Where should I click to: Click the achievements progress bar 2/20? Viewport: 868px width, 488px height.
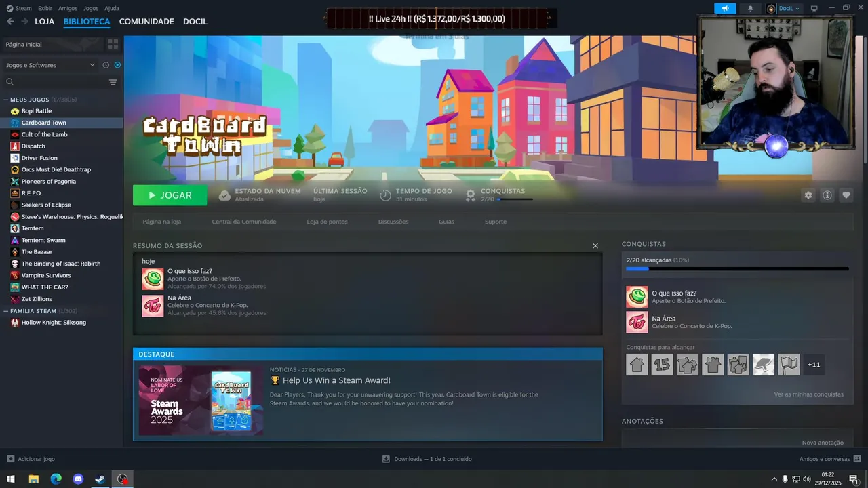tap(737, 269)
